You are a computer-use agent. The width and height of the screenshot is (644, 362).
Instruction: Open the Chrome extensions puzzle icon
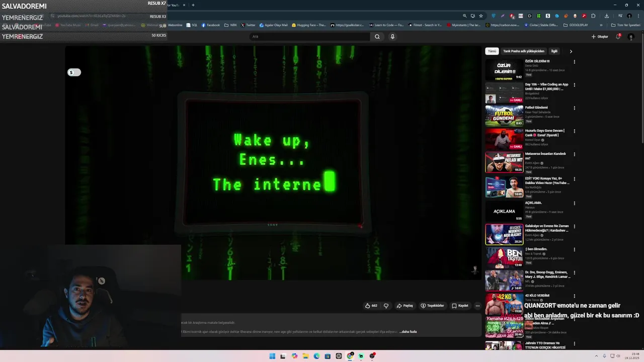click(x=593, y=16)
